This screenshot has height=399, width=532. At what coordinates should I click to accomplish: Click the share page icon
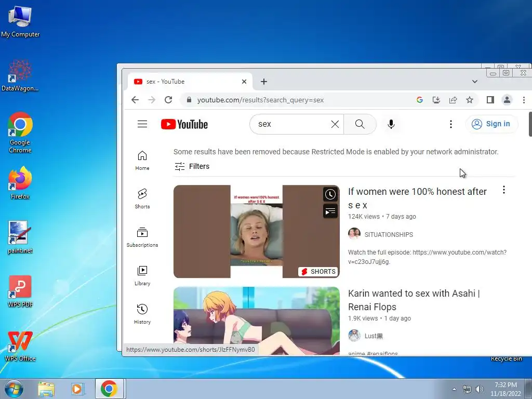(453, 100)
